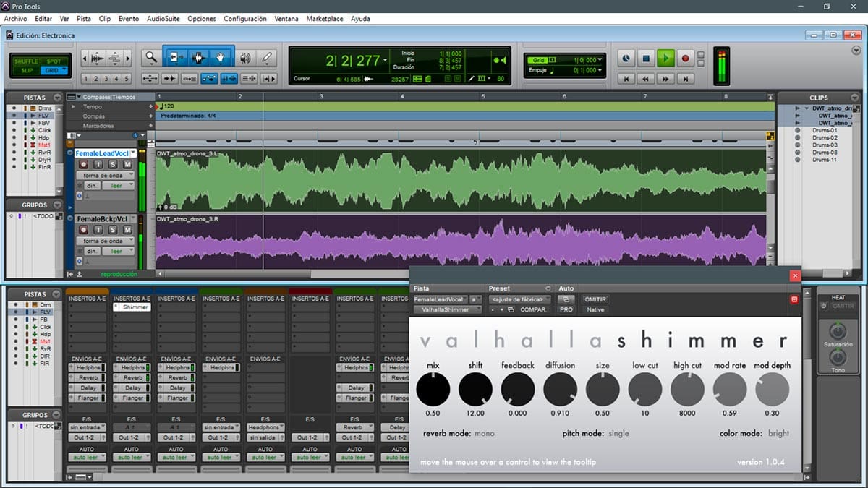This screenshot has height=488, width=868.
Task: Open the Configuración menu
Action: [x=245, y=19]
